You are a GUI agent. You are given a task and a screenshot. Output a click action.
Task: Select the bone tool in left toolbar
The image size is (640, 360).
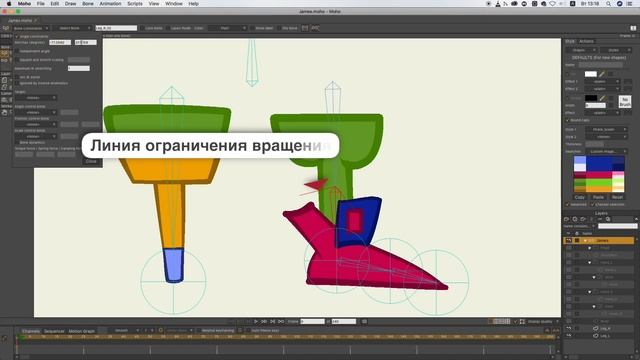pyautogui.click(x=4, y=53)
